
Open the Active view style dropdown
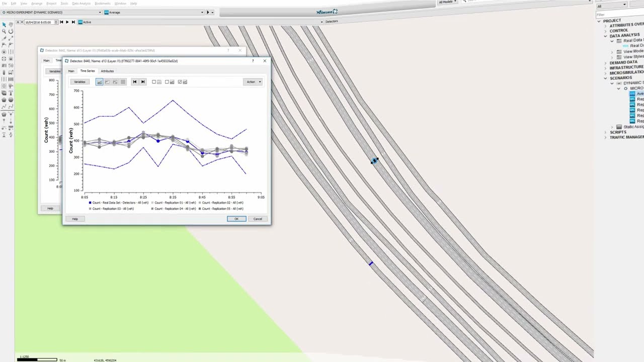[200, 22]
